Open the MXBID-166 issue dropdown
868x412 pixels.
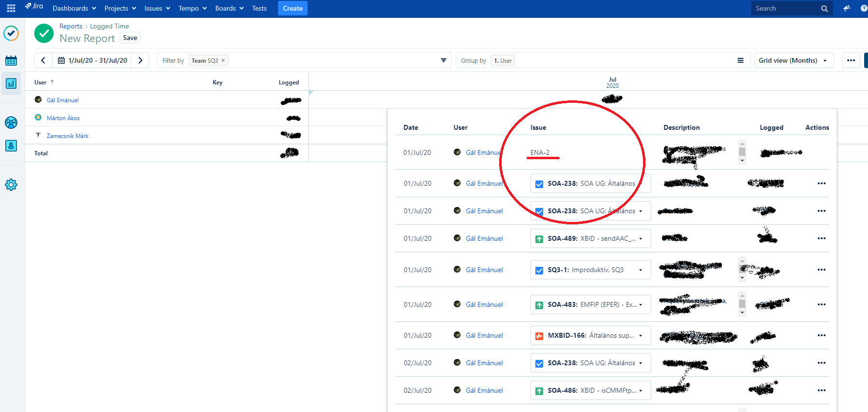[x=640, y=335]
